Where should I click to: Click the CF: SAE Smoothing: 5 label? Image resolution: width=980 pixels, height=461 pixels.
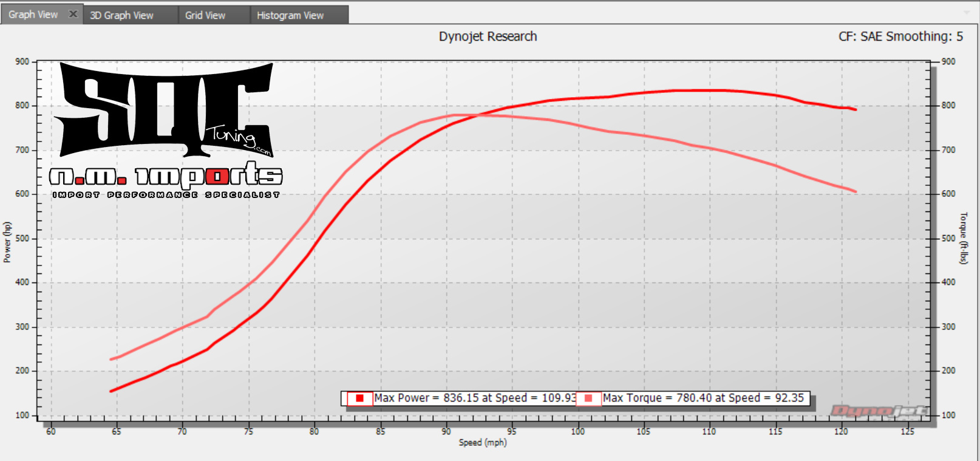pyautogui.click(x=900, y=36)
